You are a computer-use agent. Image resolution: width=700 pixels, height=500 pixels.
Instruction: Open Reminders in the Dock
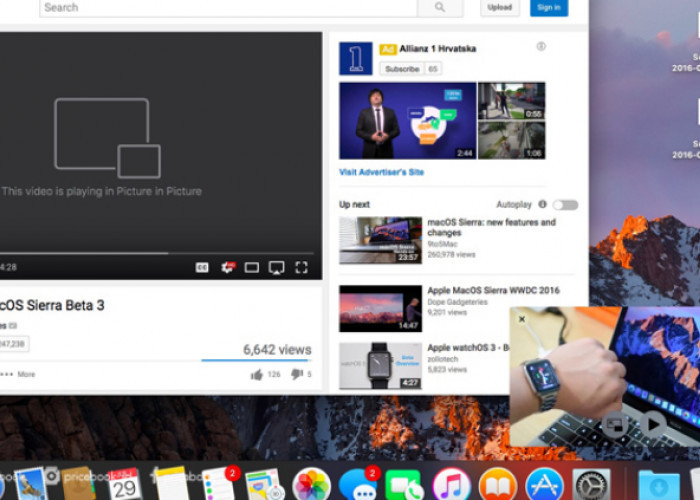(218, 484)
